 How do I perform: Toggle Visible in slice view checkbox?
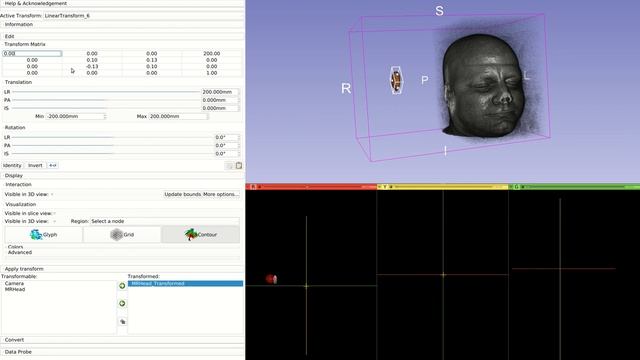tap(55, 213)
